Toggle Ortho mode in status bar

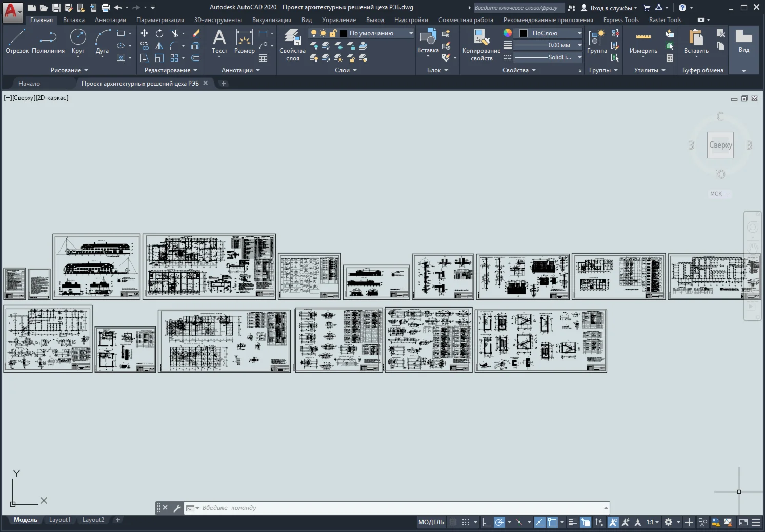point(487,522)
